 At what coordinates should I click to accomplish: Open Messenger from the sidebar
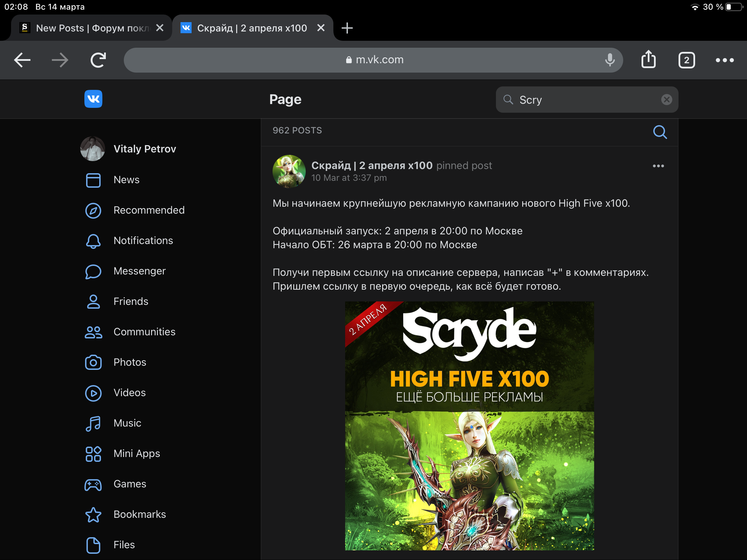(x=139, y=271)
